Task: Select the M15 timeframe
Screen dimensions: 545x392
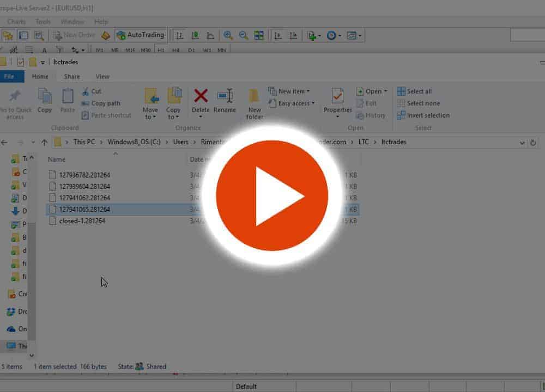Action: [x=130, y=50]
